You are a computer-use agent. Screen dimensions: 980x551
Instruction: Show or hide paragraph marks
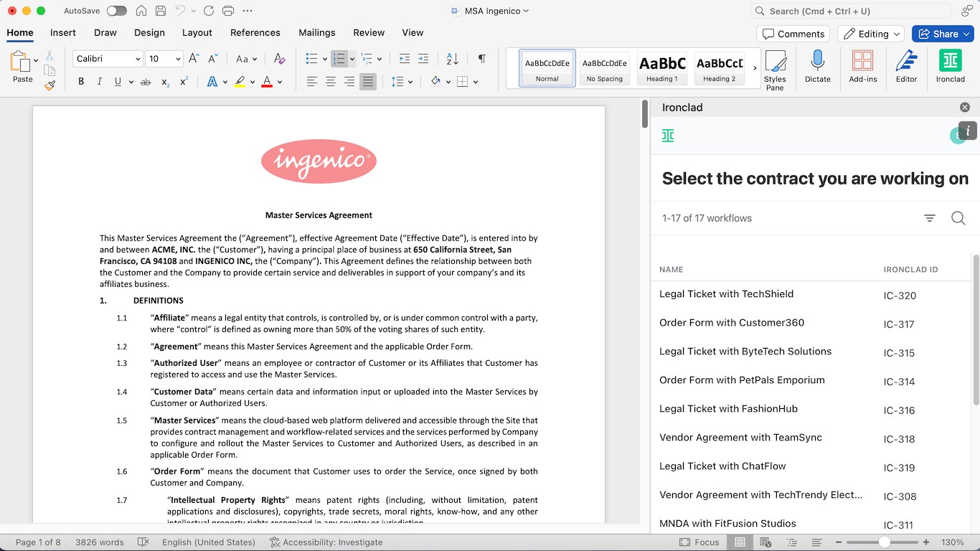pyautogui.click(x=481, y=59)
